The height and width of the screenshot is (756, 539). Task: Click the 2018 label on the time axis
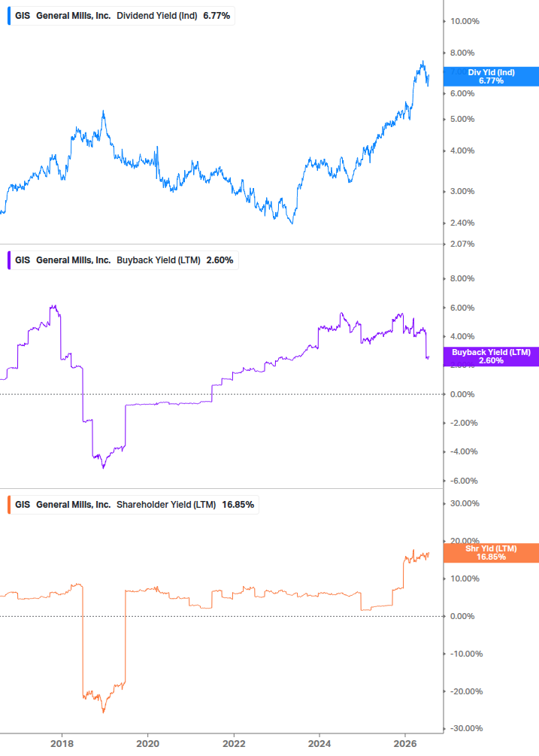[x=62, y=743]
